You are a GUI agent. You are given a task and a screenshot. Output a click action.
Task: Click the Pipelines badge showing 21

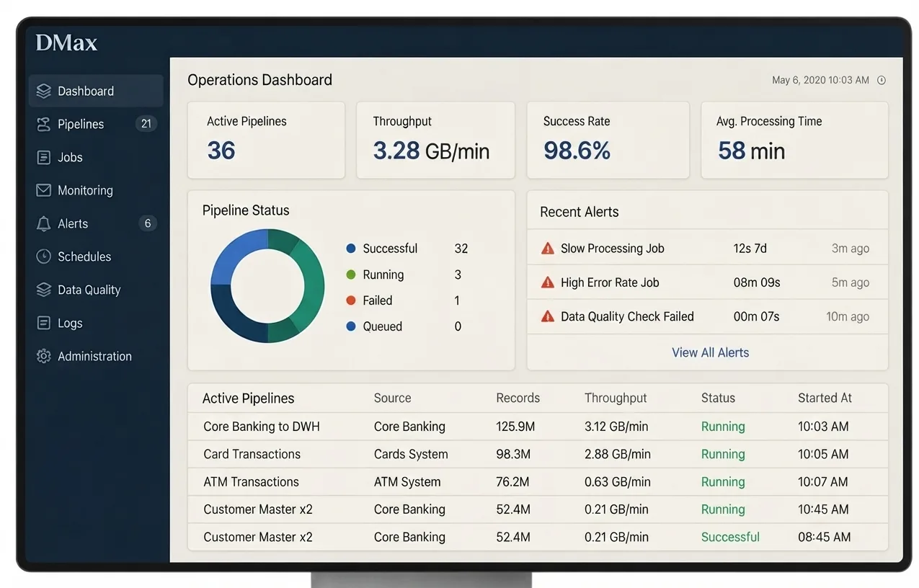tap(146, 124)
